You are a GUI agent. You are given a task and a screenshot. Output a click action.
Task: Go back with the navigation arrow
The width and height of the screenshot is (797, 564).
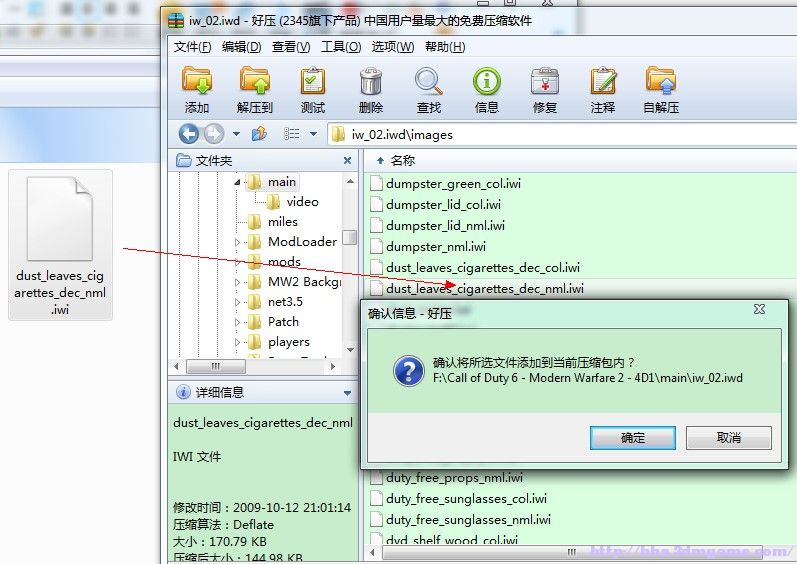[x=188, y=134]
